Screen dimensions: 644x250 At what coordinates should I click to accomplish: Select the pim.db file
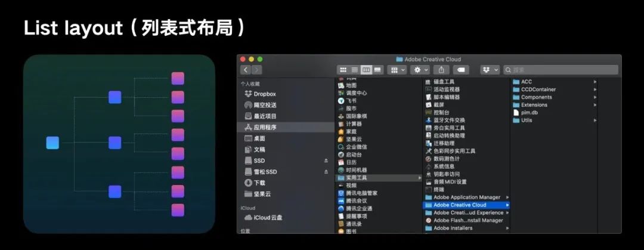coord(529,112)
